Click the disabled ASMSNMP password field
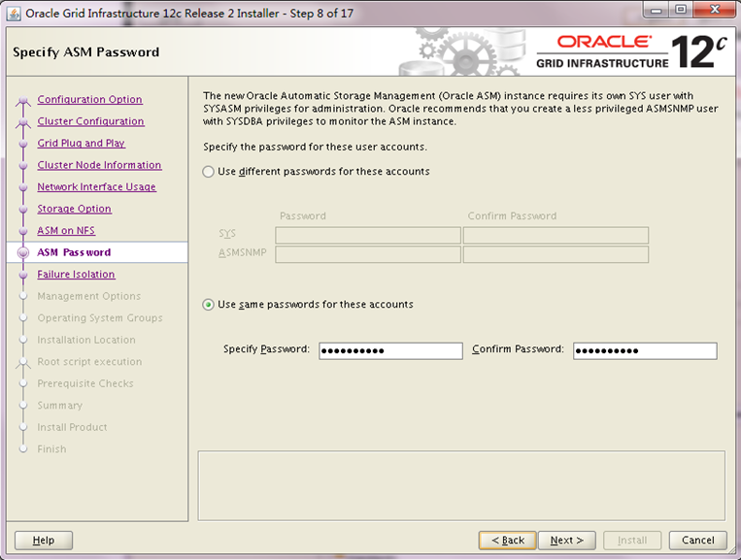Viewport: 741px width, 560px height. point(368,254)
